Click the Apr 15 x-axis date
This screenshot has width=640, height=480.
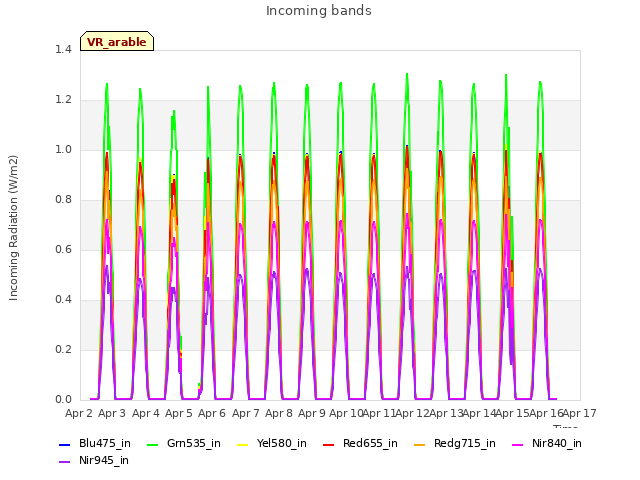coord(512,413)
